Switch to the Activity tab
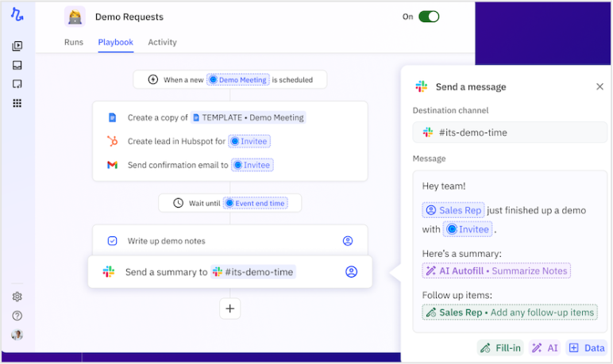This screenshot has height=364, width=613. (162, 42)
